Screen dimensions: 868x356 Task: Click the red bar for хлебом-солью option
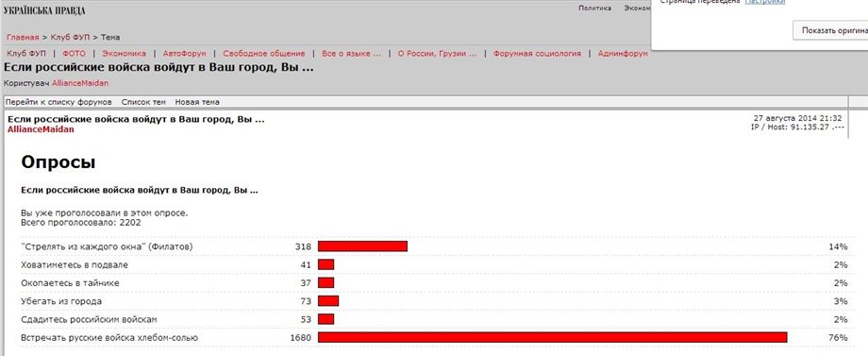553,337
